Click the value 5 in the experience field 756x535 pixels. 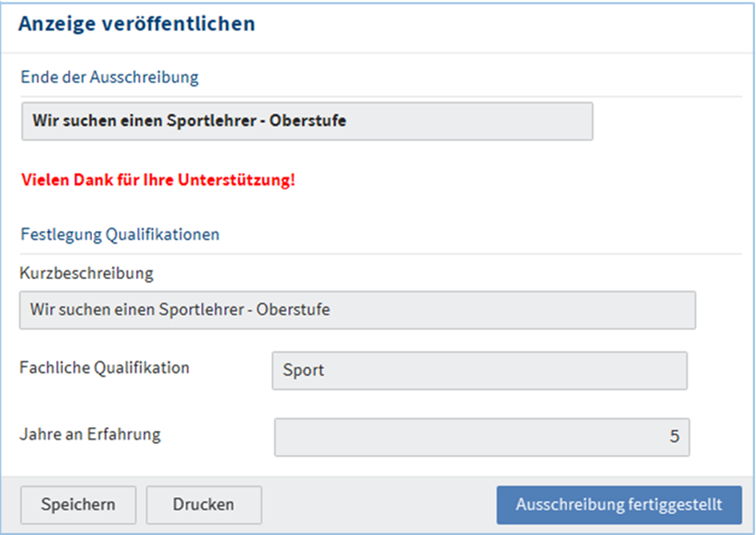point(674,437)
